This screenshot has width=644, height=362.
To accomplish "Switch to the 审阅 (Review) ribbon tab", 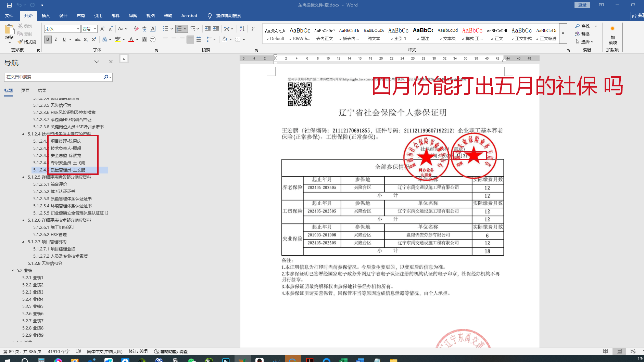I will tap(133, 16).
